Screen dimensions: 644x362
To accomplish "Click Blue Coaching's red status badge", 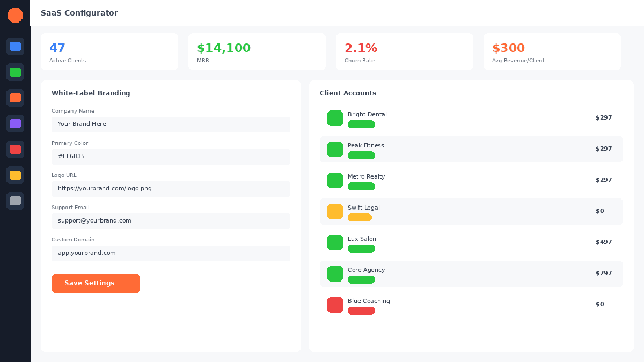I will tap(361, 311).
